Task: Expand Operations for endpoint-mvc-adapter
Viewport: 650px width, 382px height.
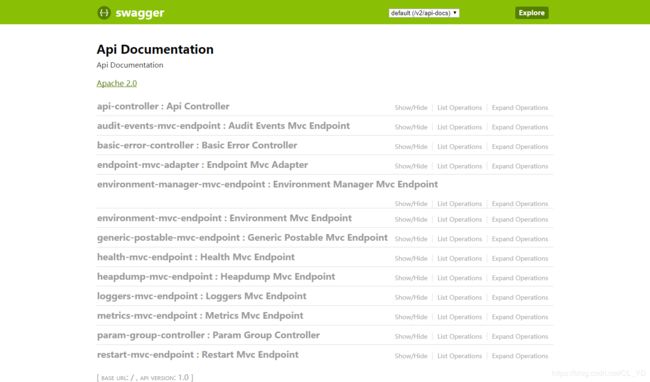Action: [x=520, y=166]
